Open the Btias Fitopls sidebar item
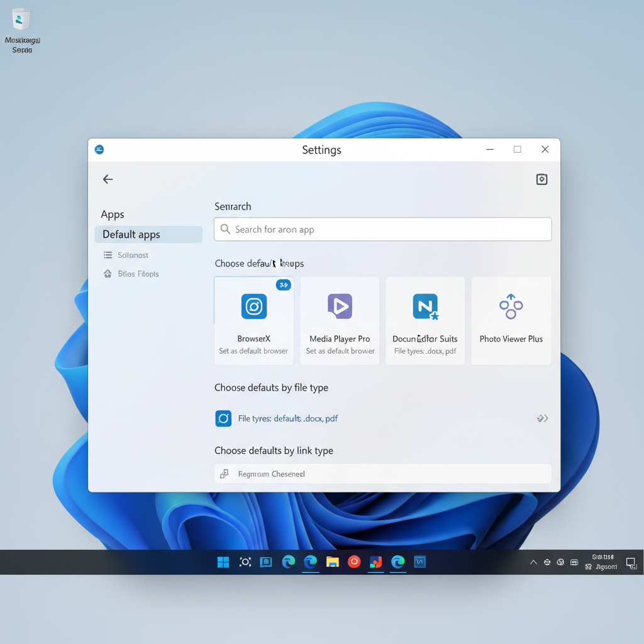The height and width of the screenshot is (644, 644). 138,274
